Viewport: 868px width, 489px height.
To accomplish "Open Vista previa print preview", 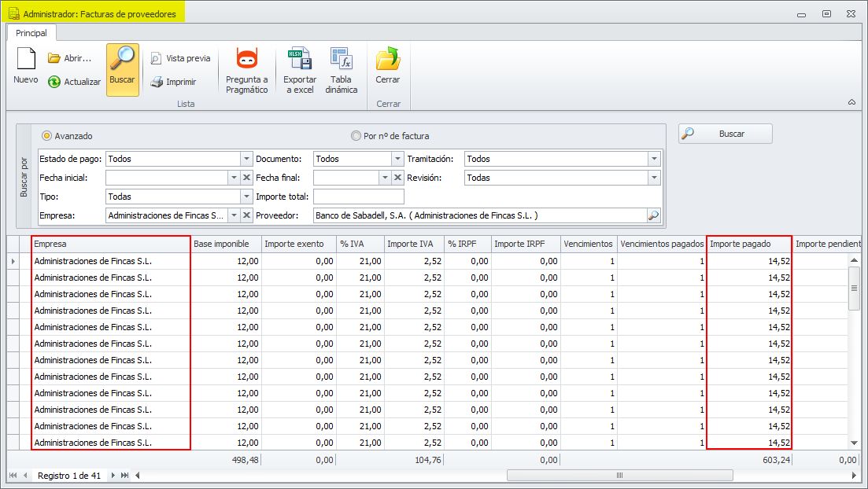I will 157,58.
